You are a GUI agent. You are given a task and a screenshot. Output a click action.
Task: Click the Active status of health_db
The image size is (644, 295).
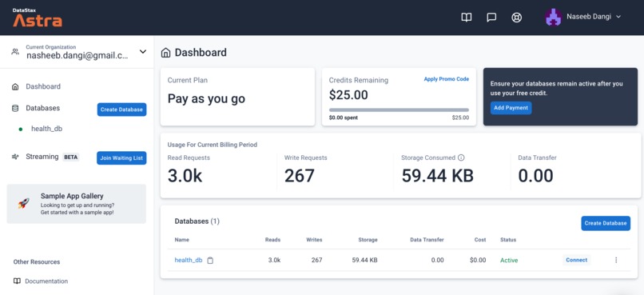[509, 260]
